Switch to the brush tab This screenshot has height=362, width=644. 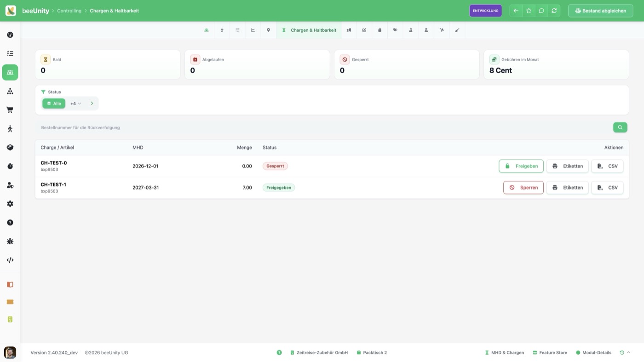pos(457,30)
